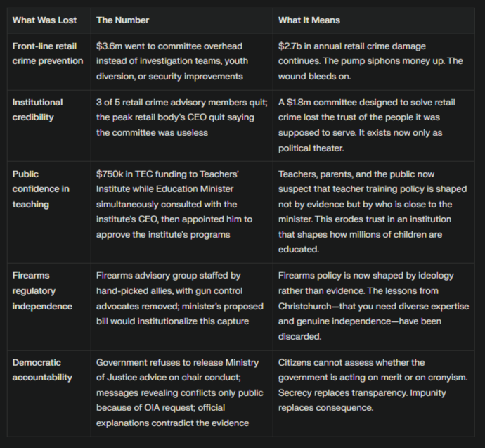Viewport: 485px width, 448px height.
Task: Select the "Front-line retail crime prevention" row label
Action: (48, 53)
